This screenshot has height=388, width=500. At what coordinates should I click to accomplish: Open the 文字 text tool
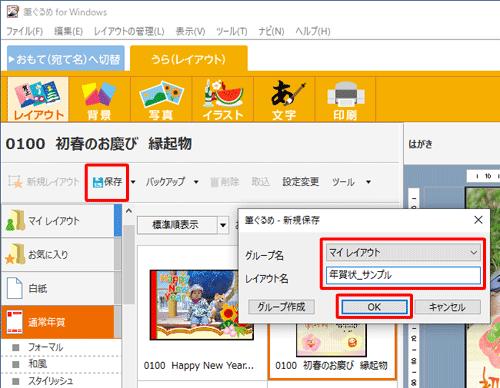[284, 99]
